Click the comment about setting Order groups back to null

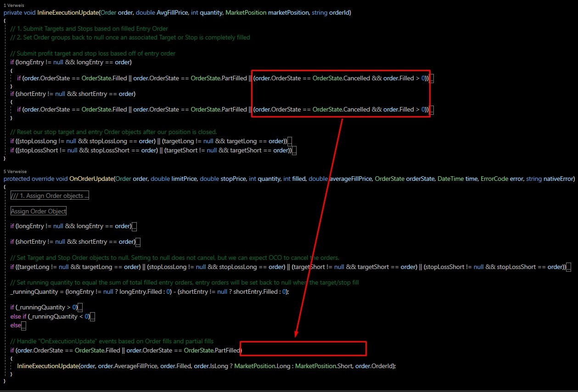pos(130,37)
